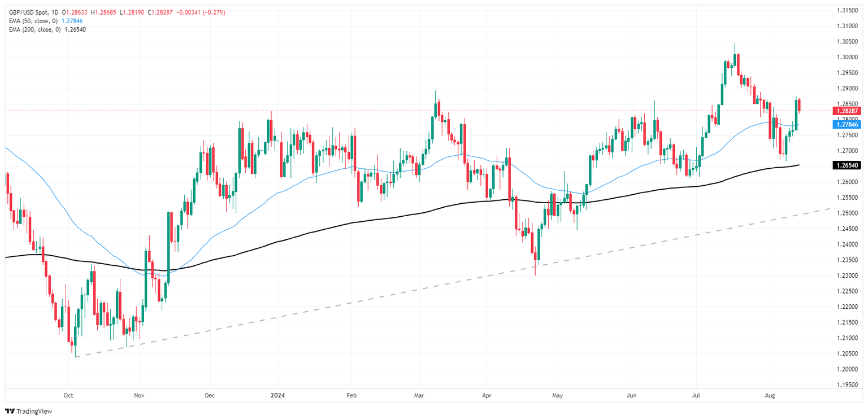868x420 pixels.
Task: Open the EMA (200, close, 0) legend
Action: 33,29
